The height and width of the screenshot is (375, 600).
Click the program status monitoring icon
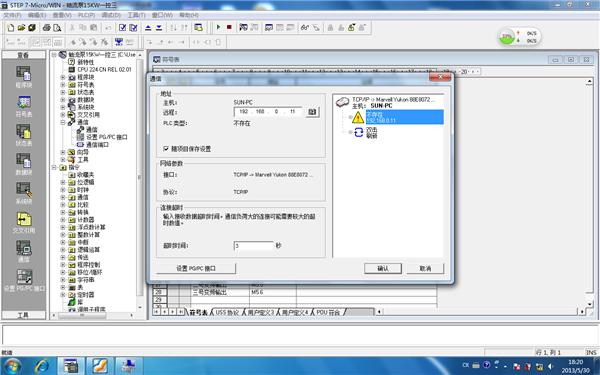(x=243, y=27)
